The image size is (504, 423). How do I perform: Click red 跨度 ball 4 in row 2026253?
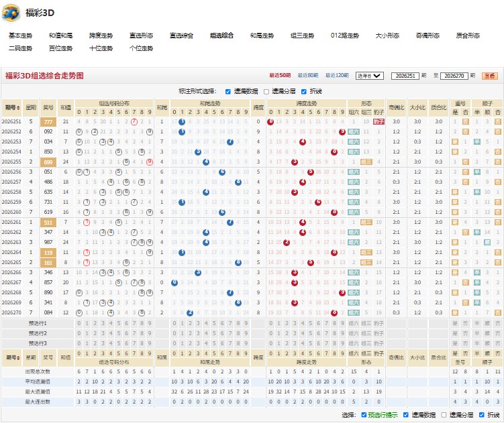point(303,141)
